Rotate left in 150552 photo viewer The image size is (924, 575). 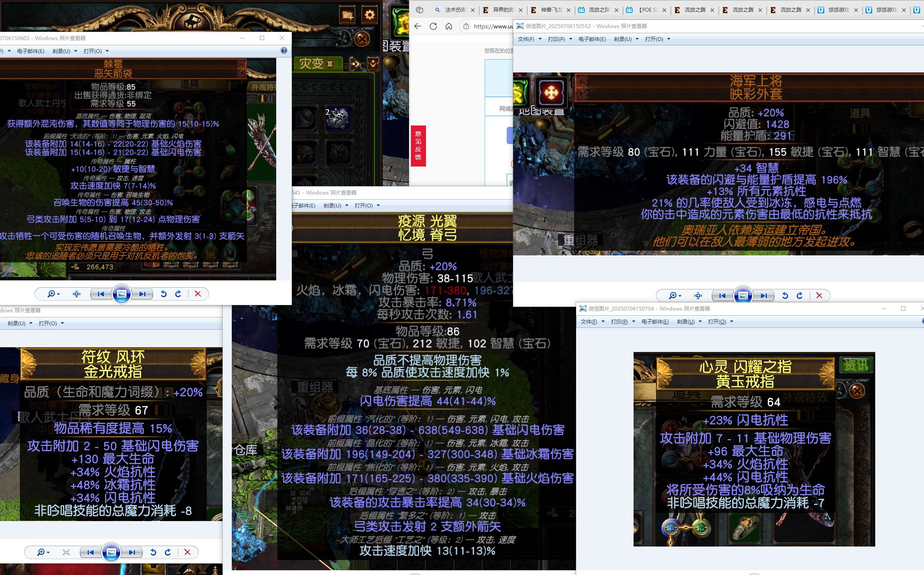(785, 295)
